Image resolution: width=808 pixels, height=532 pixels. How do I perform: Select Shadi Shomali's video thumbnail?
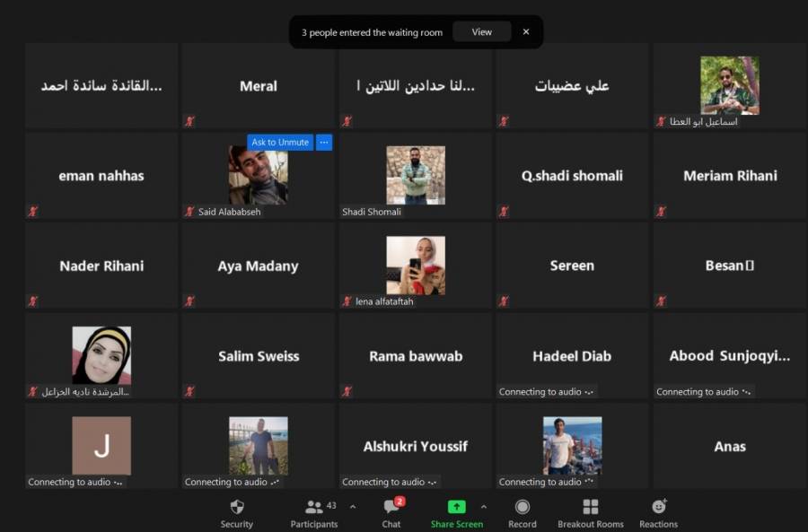pyautogui.click(x=415, y=175)
